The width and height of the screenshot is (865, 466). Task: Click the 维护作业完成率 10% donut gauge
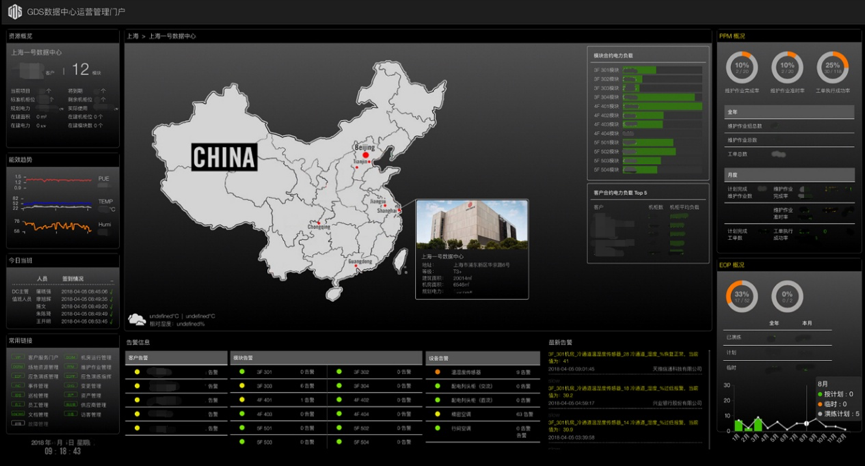tap(741, 67)
